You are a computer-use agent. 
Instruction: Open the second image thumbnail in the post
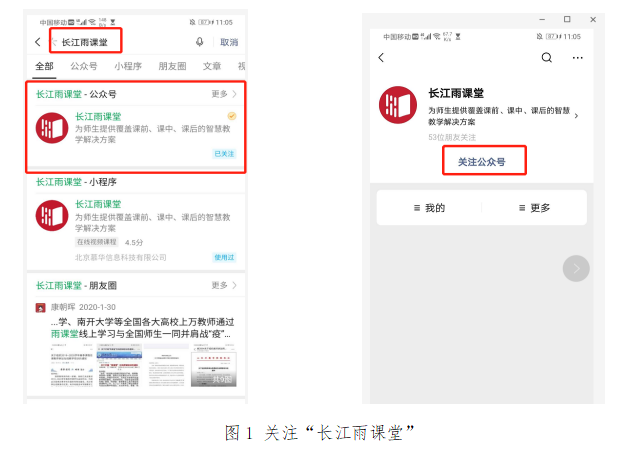point(118,365)
